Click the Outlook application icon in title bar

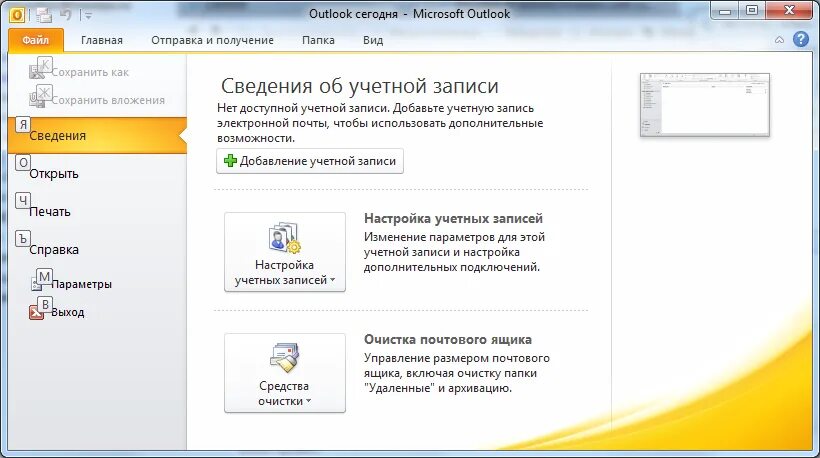pos(16,15)
